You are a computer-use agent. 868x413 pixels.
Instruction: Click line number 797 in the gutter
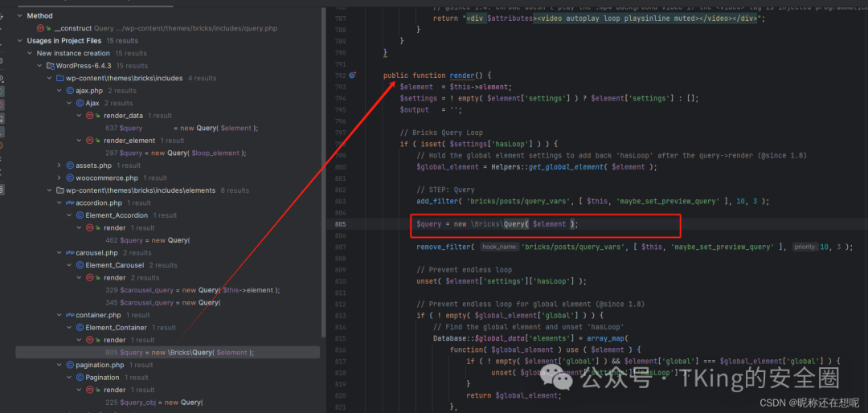point(340,133)
